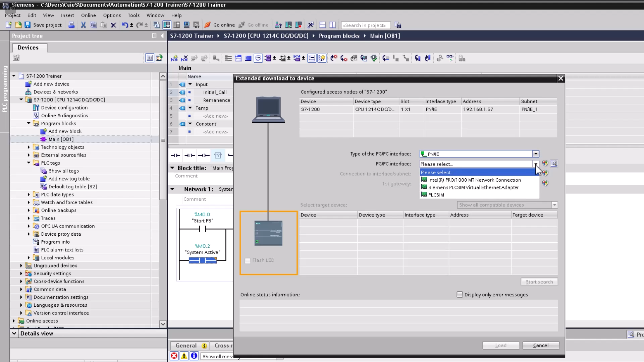The width and height of the screenshot is (644, 362).
Task: Click the Go online button
Action: (220, 25)
